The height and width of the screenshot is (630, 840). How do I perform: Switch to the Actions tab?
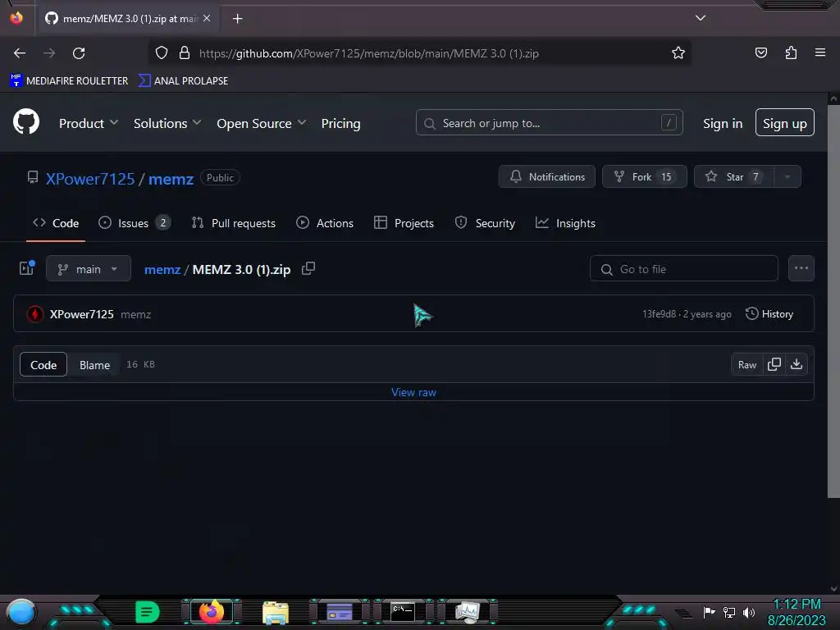tap(325, 223)
